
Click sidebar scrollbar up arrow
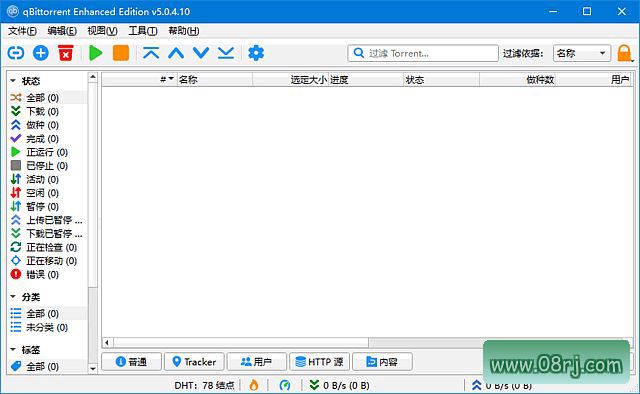coord(93,77)
